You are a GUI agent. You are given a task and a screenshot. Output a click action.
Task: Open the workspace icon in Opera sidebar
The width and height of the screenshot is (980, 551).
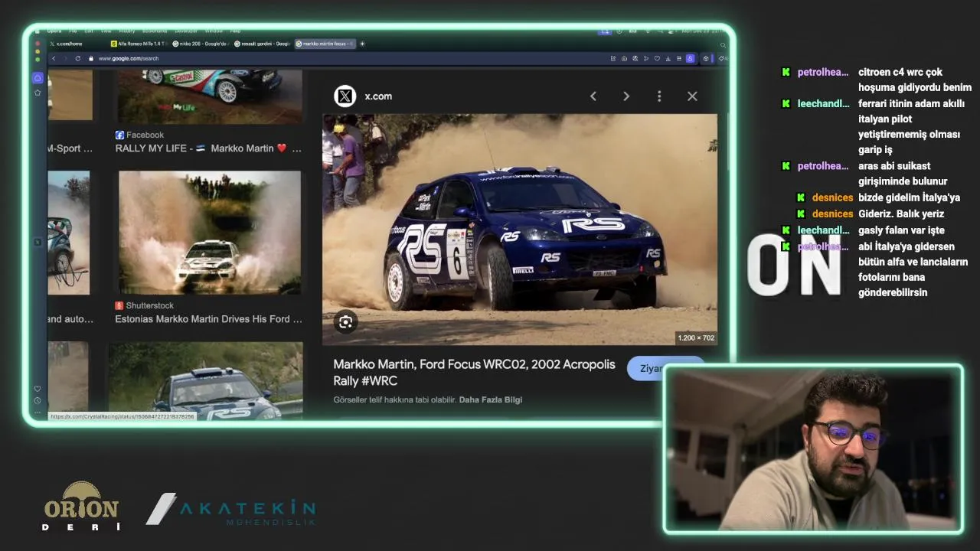click(38, 78)
